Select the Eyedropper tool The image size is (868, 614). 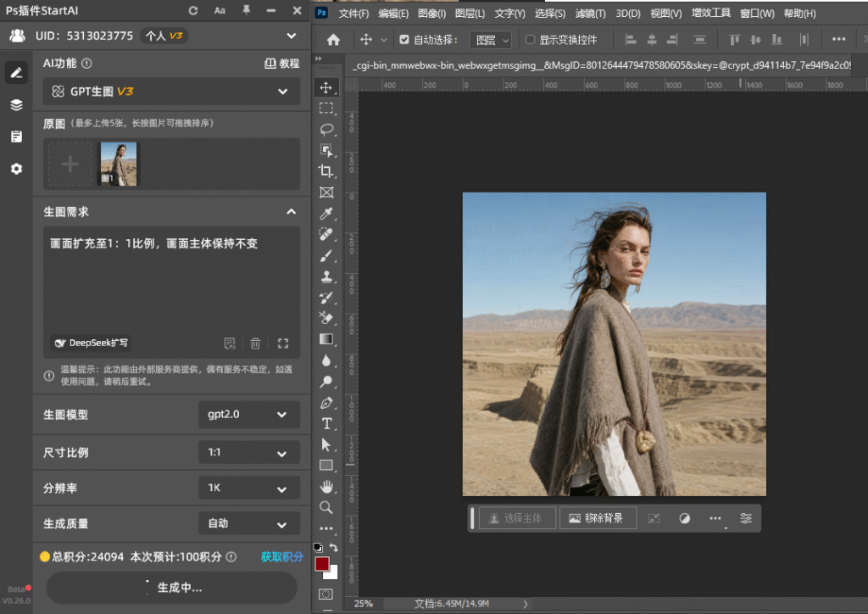coord(326,214)
